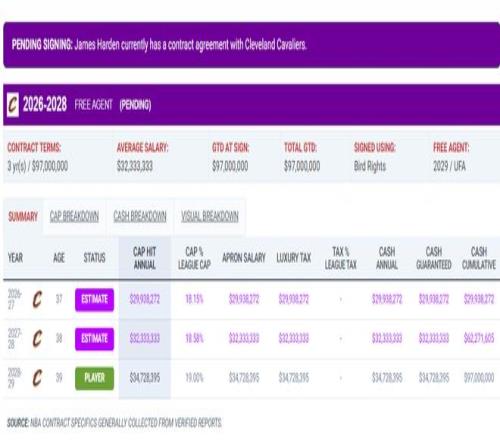The width and height of the screenshot is (500, 440).
Task: Sort by the Cap Hit Annual column
Action: click(145, 258)
